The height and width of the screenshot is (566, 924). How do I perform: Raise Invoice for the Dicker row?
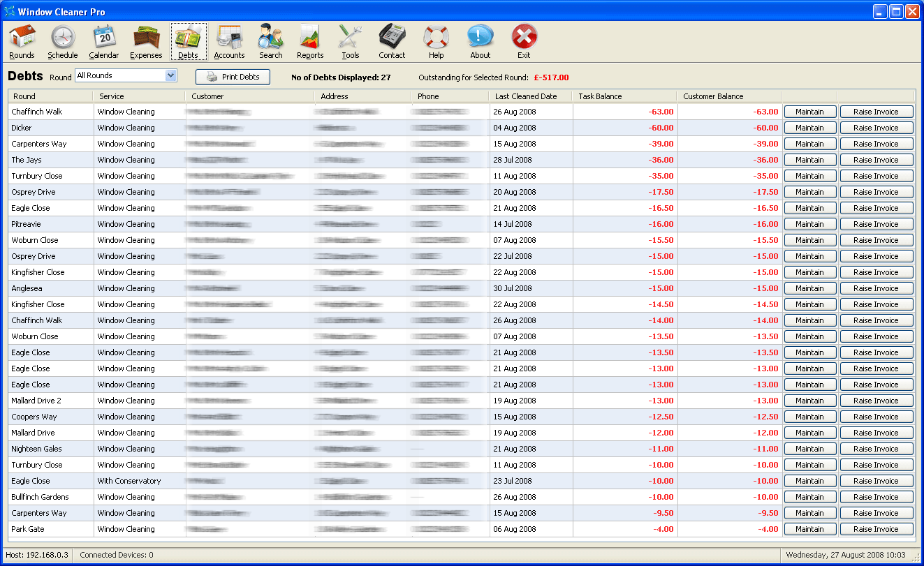pos(876,128)
